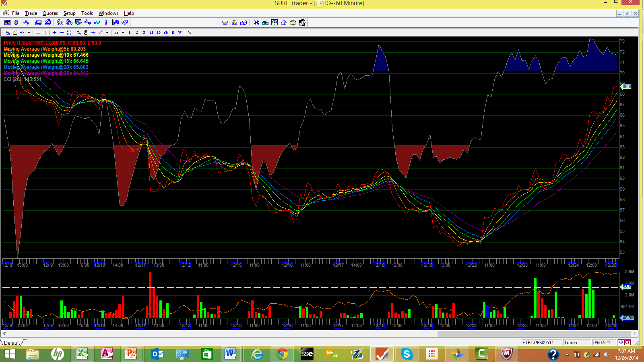Click the Windows Start button
This screenshot has height=362, width=644.
[10, 354]
